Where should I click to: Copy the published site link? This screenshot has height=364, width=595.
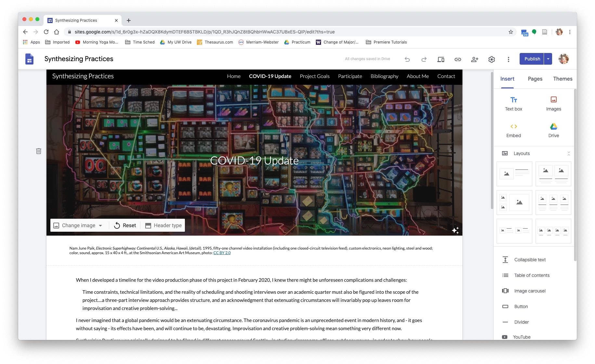point(458,59)
